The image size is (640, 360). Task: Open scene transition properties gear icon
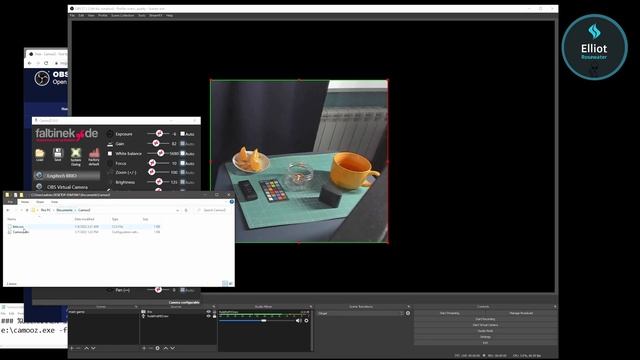[408, 313]
